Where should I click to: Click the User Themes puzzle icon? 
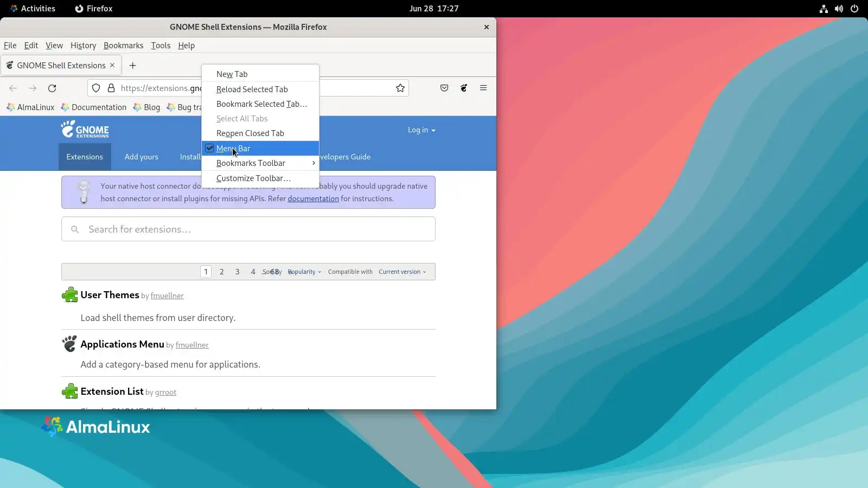70,295
